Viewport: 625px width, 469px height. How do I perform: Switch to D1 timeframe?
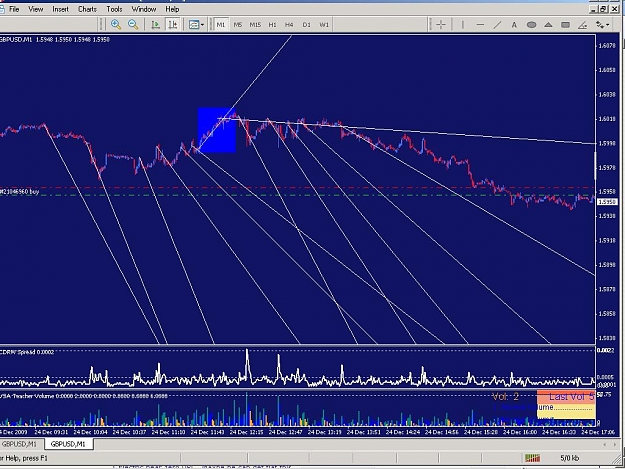point(307,25)
